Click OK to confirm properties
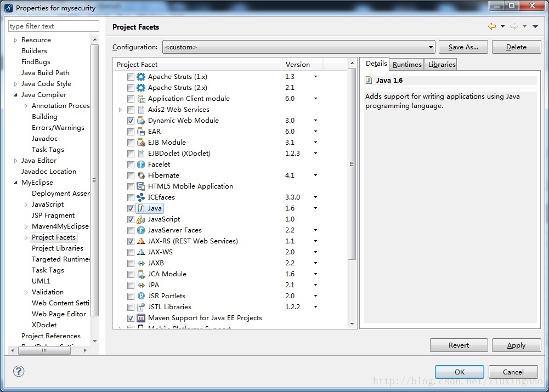This screenshot has height=392, width=549. click(460, 372)
